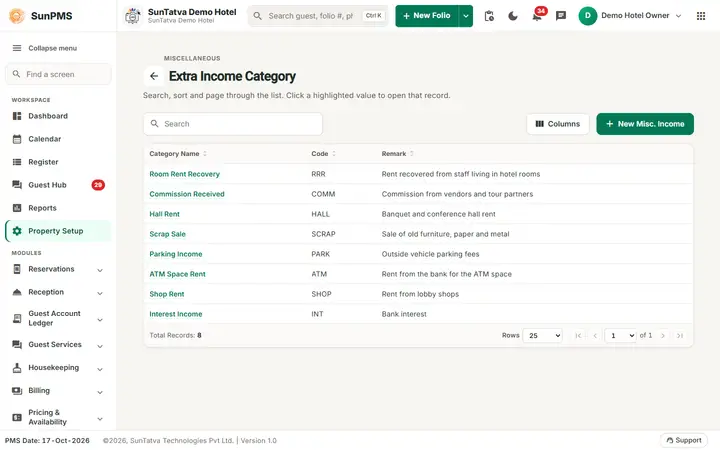Open Calendar in the sidebar
Screen dimensions: 720x450
(x=58, y=139)
